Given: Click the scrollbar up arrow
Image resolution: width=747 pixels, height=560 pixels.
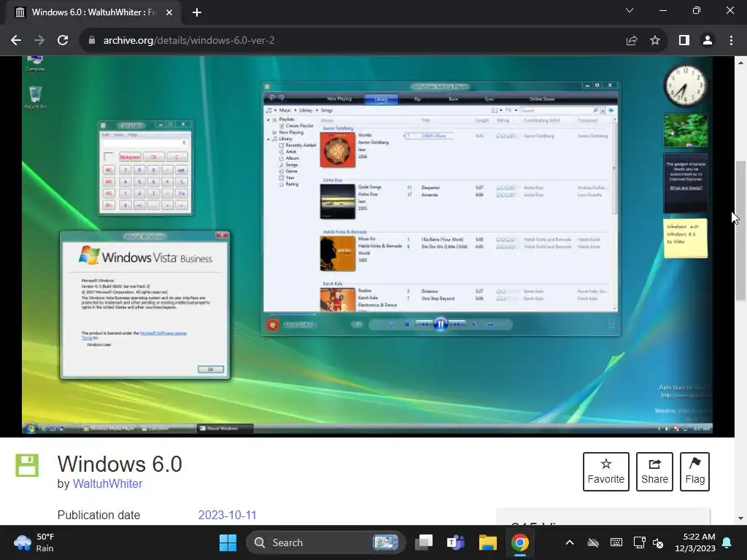Looking at the screenshot, I should tap(740, 63).
